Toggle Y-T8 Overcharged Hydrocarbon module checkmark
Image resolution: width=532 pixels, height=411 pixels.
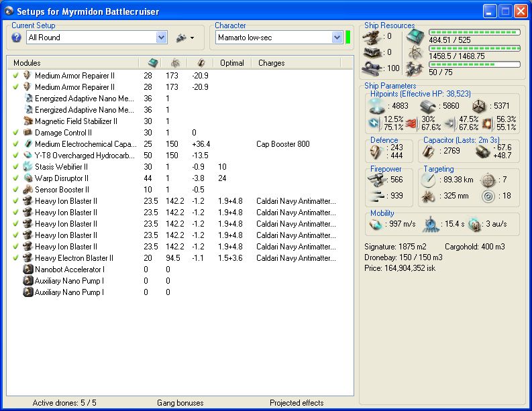[x=16, y=156]
